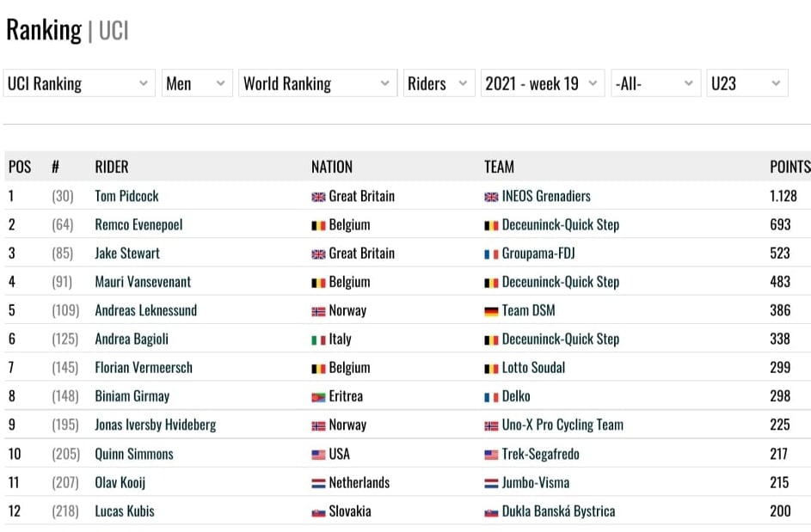Click the RIDER column header

112,167
